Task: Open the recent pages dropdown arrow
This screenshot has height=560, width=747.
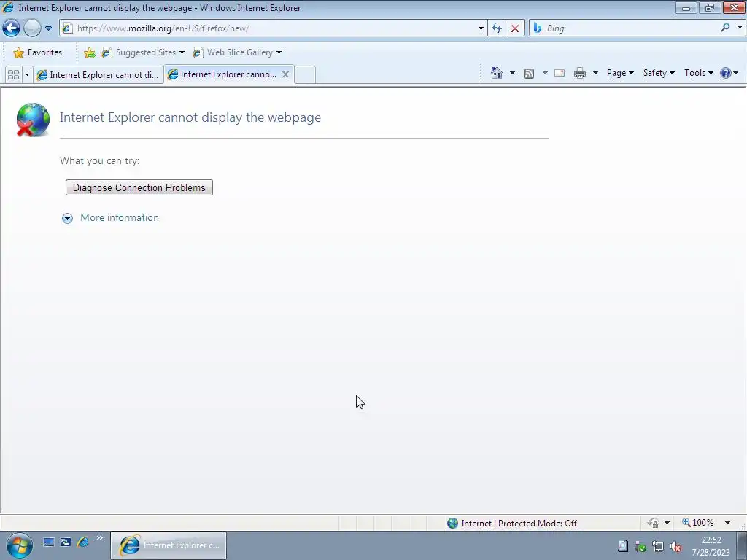Action: pos(48,28)
